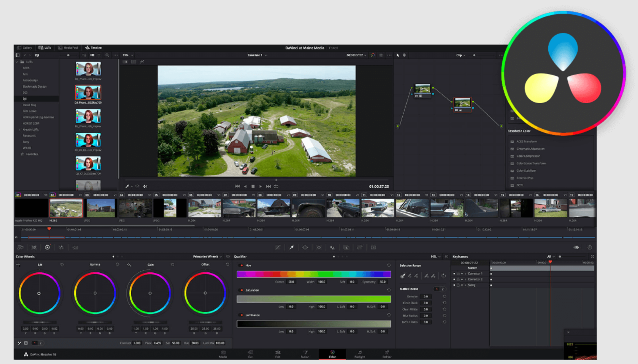Open LUT sort order options

pos(84,55)
